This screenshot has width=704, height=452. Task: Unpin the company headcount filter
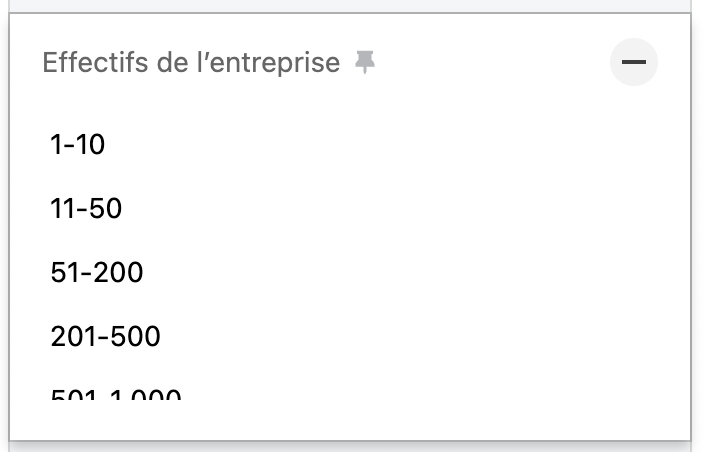pyautogui.click(x=365, y=62)
